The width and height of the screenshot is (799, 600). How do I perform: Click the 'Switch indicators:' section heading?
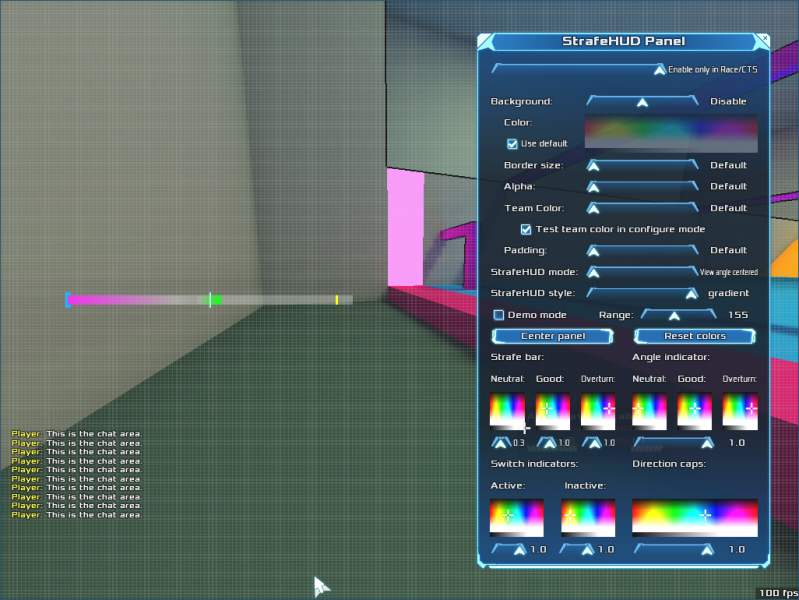535,463
